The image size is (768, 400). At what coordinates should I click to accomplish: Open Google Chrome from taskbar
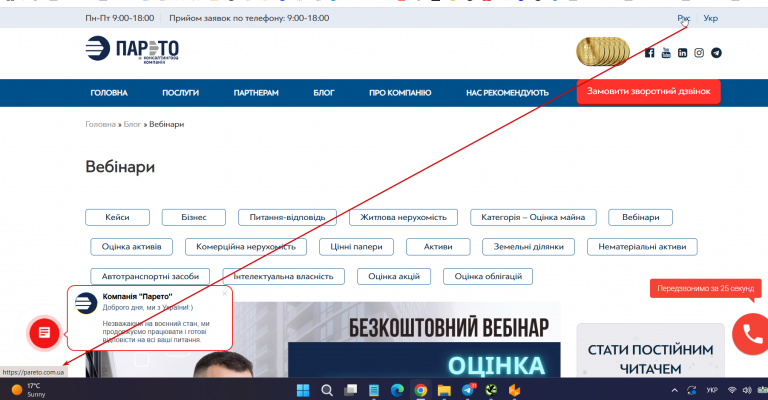[x=420, y=390]
